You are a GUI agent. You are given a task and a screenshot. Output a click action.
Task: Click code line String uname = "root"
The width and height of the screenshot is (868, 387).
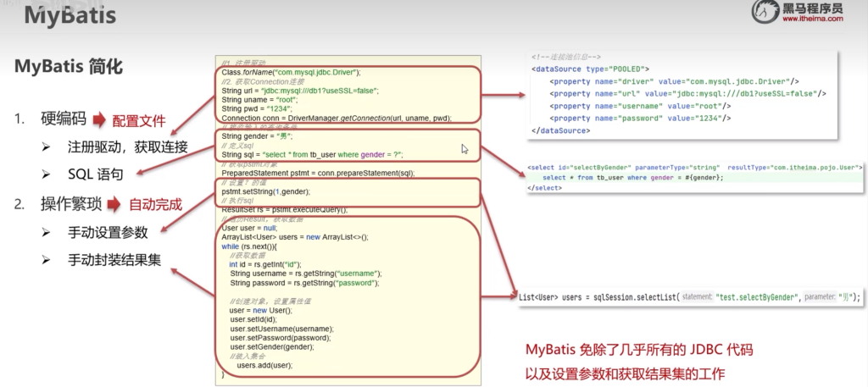click(259, 100)
